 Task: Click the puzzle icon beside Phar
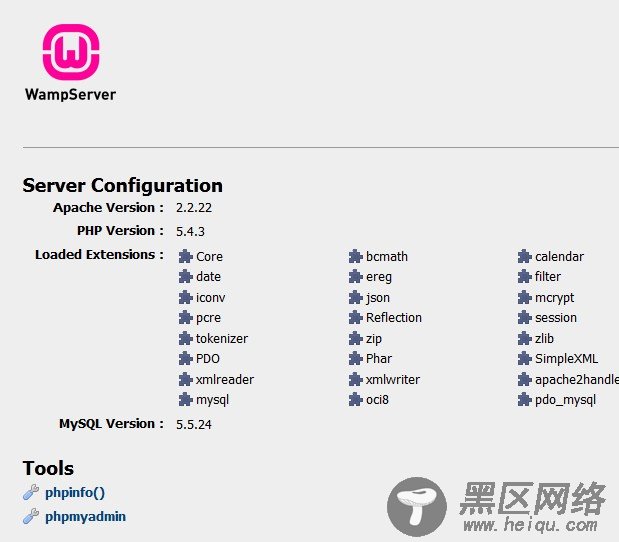[x=355, y=358]
